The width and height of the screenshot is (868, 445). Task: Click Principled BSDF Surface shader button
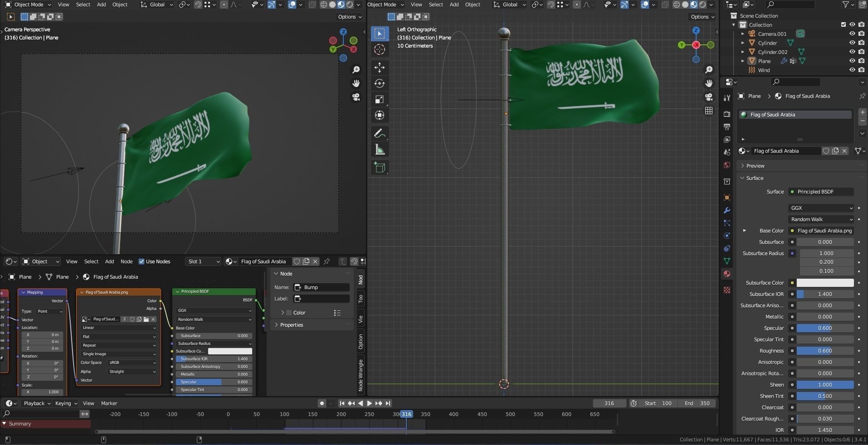[821, 192]
